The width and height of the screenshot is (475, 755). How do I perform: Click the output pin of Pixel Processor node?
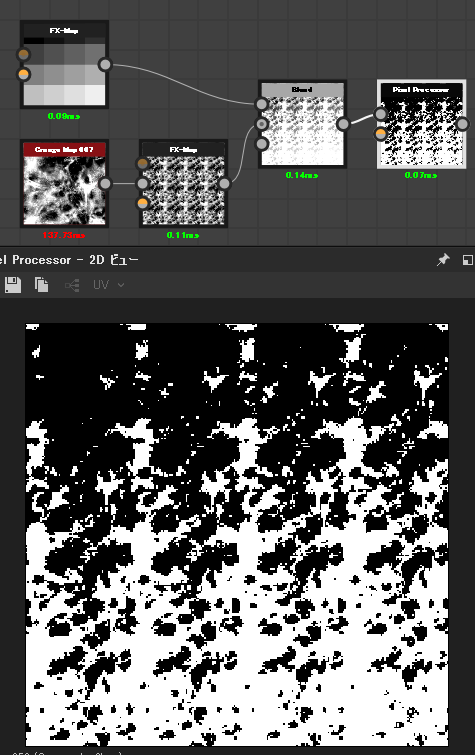tap(462, 124)
